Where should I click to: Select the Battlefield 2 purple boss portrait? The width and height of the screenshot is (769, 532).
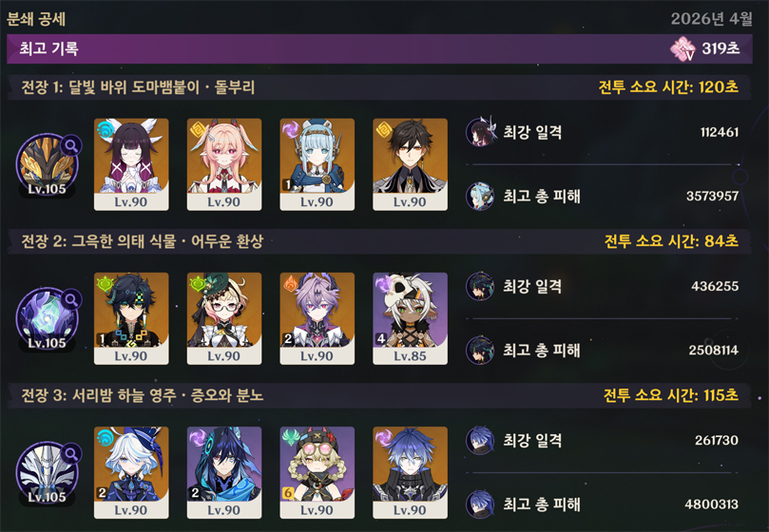[47, 319]
